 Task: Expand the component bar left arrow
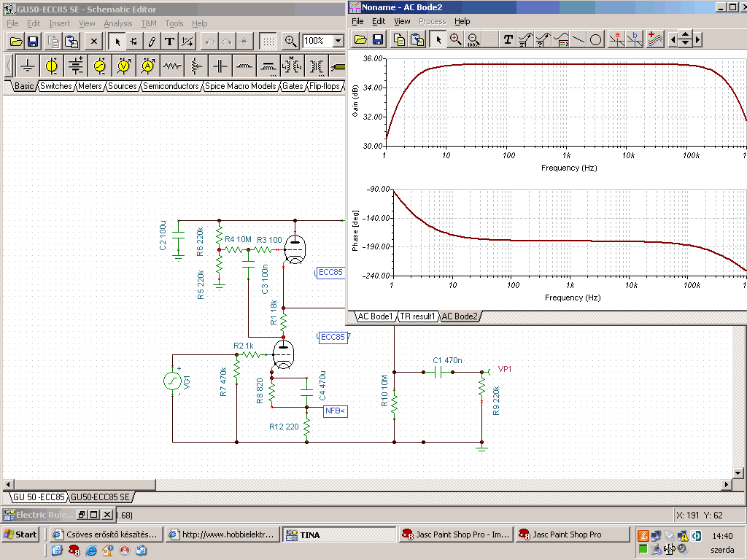[9, 66]
